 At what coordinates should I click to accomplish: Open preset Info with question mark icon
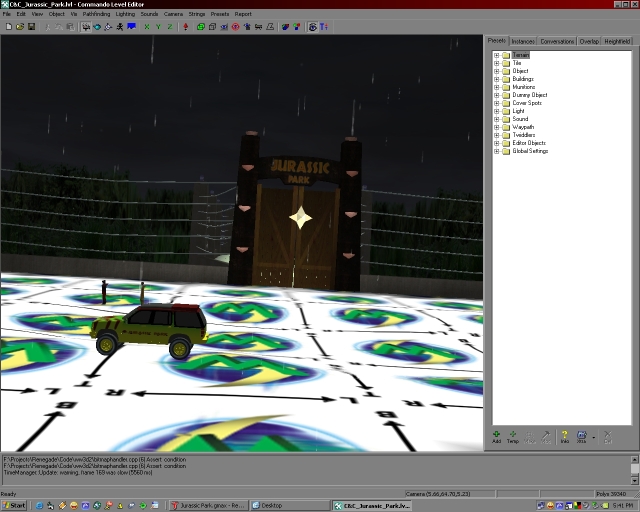(564, 435)
